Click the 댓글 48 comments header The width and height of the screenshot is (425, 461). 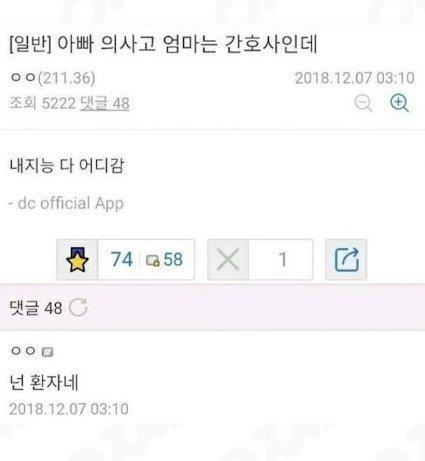click(36, 308)
